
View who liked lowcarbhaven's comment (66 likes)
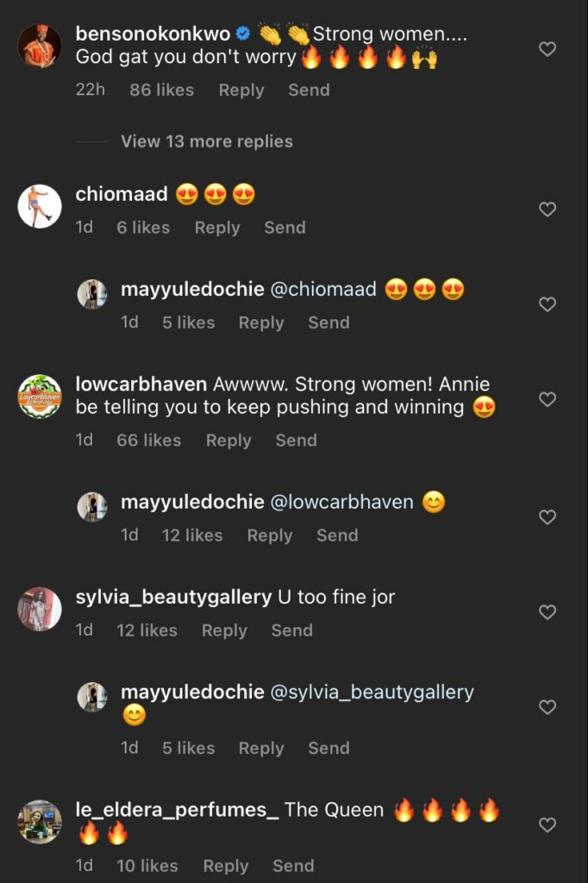tap(148, 440)
